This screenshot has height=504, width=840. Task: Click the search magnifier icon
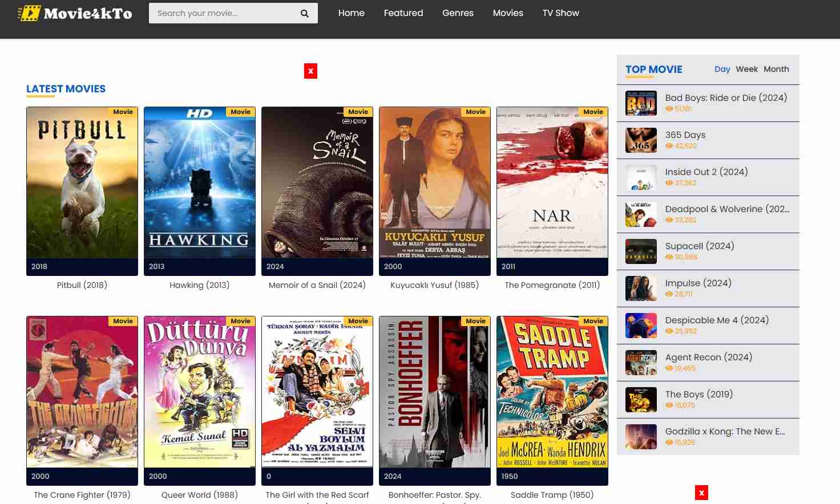(305, 13)
